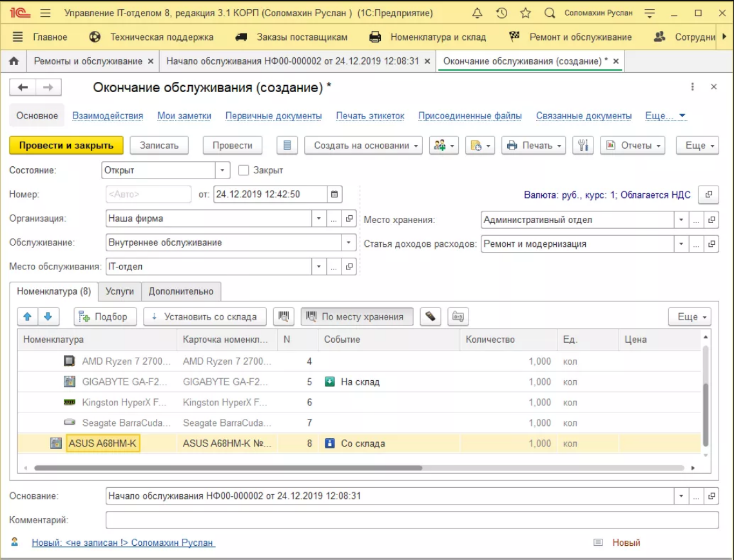This screenshot has width=734, height=560.
Task: Move row up with blue arrow
Action: click(x=28, y=316)
